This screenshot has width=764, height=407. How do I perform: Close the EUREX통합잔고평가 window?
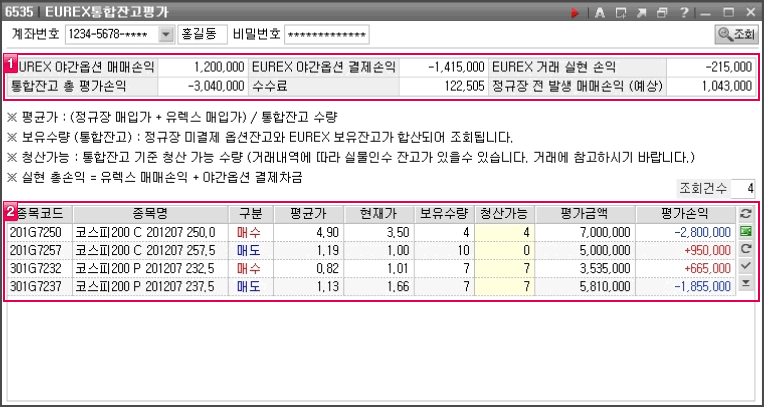(750, 13)
